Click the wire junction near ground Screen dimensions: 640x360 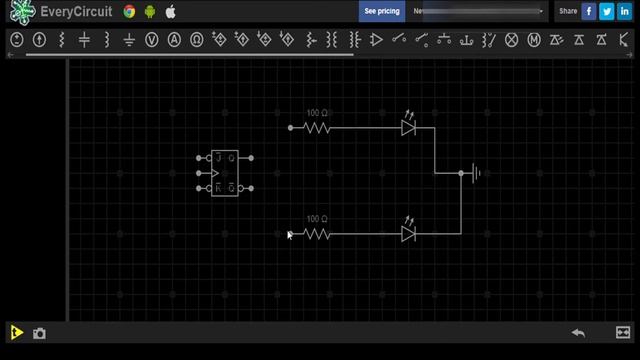click(x=461, y=173)
